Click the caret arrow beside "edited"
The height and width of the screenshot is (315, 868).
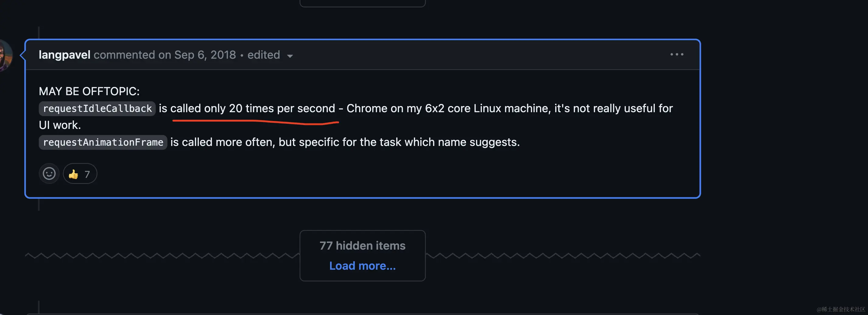(x=290, y=56)
